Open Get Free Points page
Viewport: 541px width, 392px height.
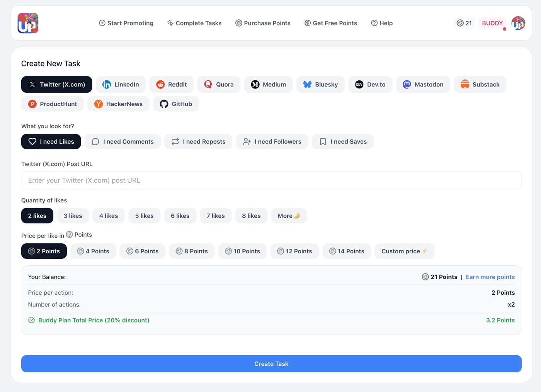(330, 23)
